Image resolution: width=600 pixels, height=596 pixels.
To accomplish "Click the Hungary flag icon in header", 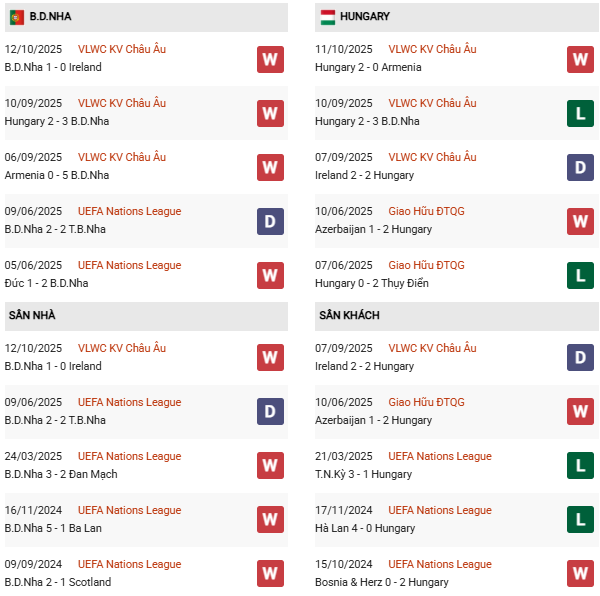I will (327, 17).
